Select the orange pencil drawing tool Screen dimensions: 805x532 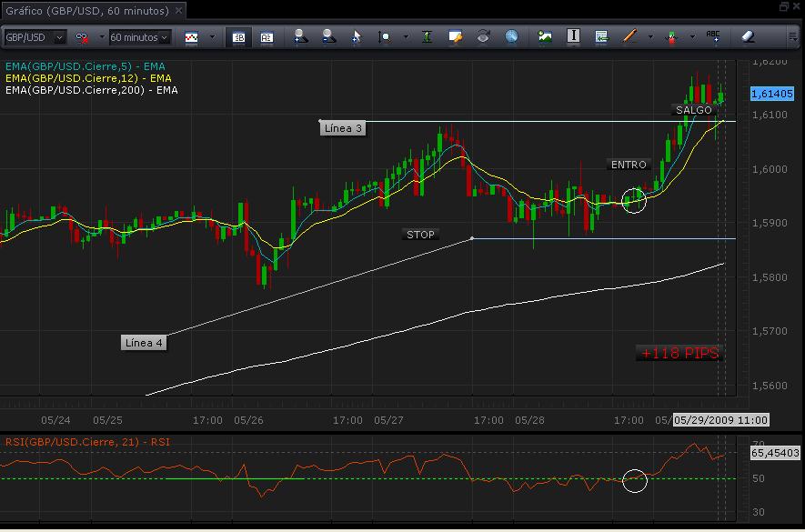pos(629,37)
